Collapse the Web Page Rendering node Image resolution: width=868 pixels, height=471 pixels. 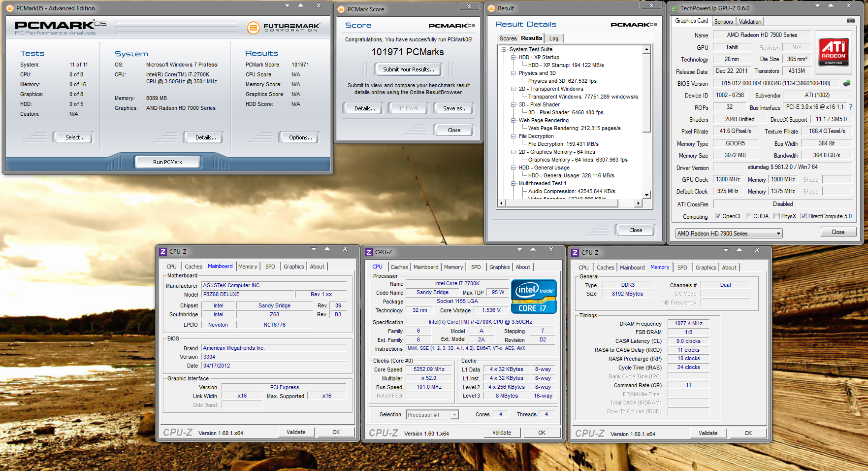514,120
